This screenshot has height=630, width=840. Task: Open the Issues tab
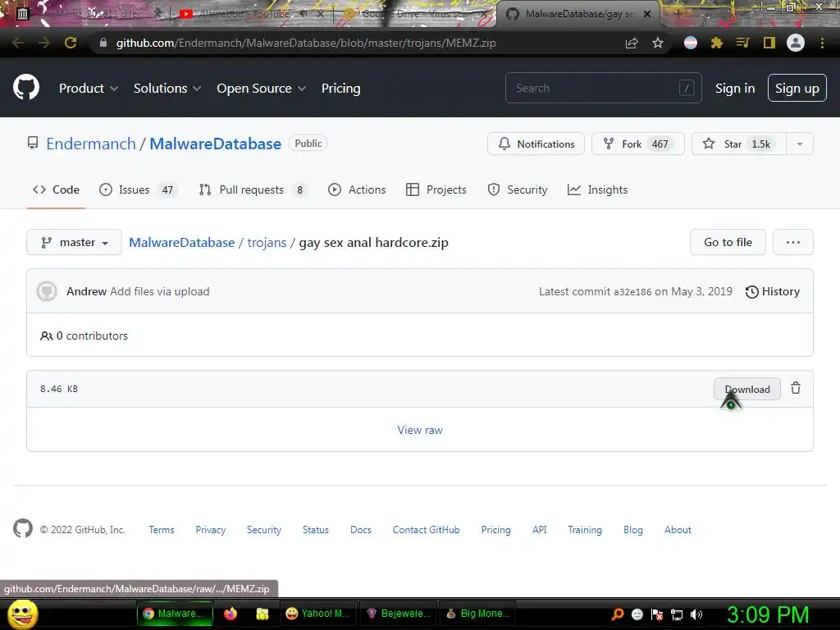point(138,189)
